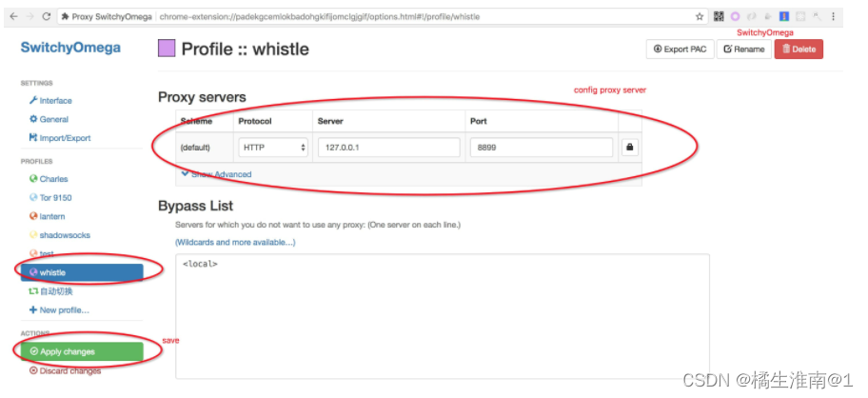The width and height of the screenshot is (868, 398).
Task: Open the HTTP protocol dropdown
Action: click(273, 148)
